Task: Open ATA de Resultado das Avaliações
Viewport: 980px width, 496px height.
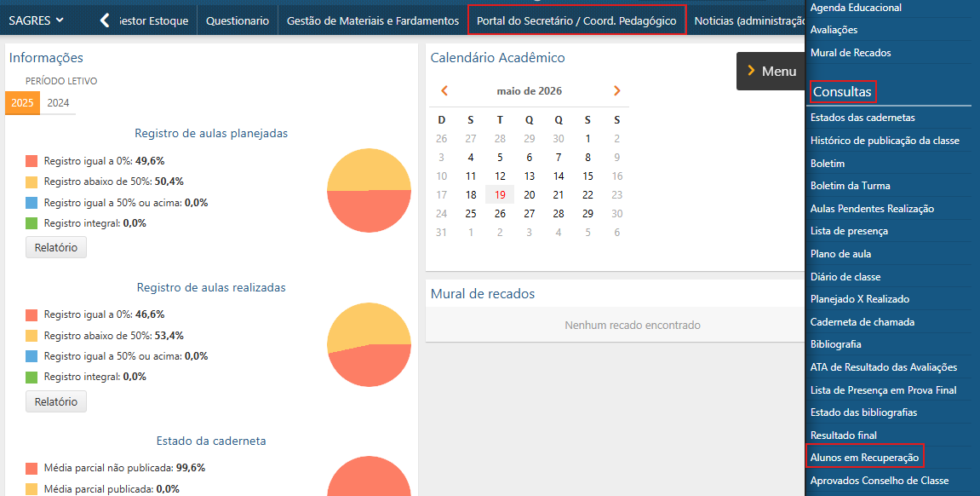Action: pos(884,368)
